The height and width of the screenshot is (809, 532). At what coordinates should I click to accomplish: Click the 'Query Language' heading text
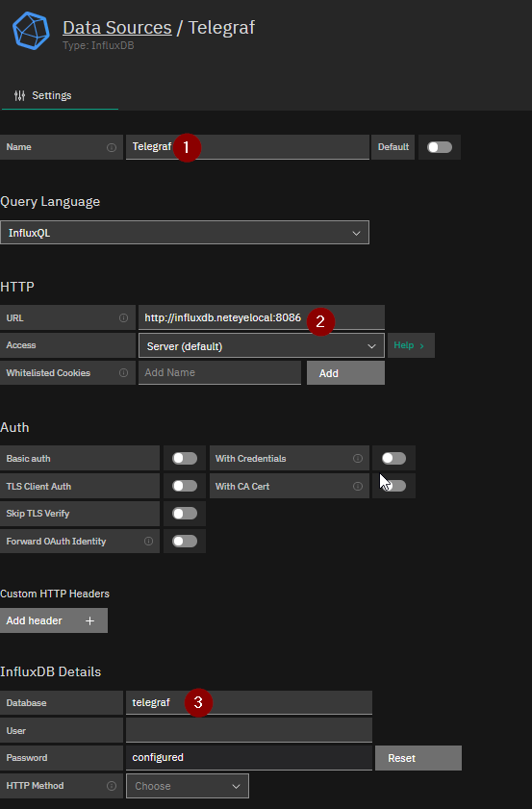(50, 202)
